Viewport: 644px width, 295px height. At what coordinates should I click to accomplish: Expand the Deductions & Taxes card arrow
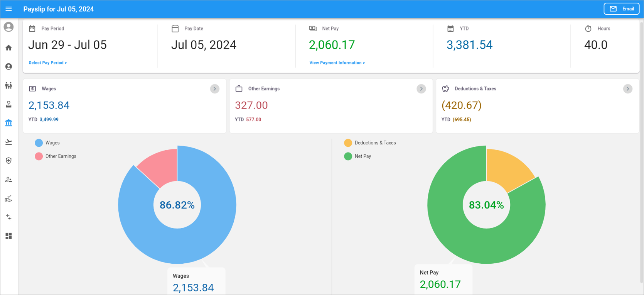click(628, 89)
